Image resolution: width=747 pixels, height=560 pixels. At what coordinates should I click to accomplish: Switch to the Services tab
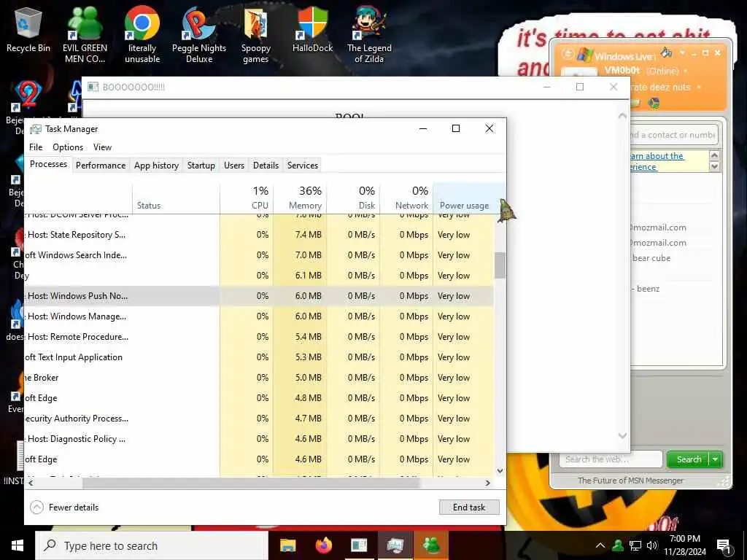(302, 166)
